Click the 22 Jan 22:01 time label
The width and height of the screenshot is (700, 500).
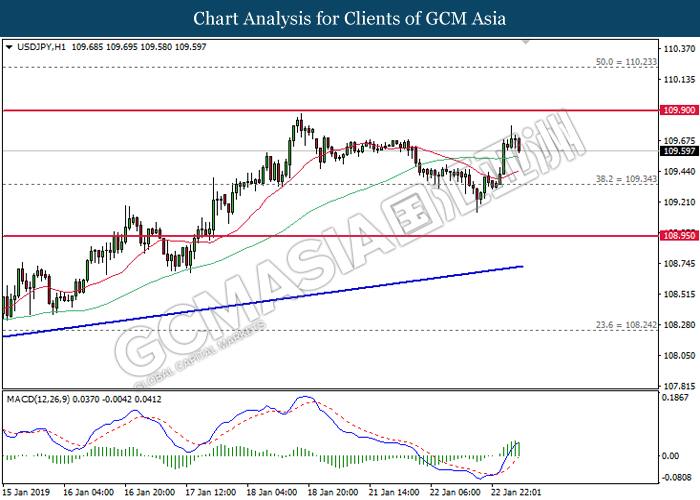pos(516,492)
